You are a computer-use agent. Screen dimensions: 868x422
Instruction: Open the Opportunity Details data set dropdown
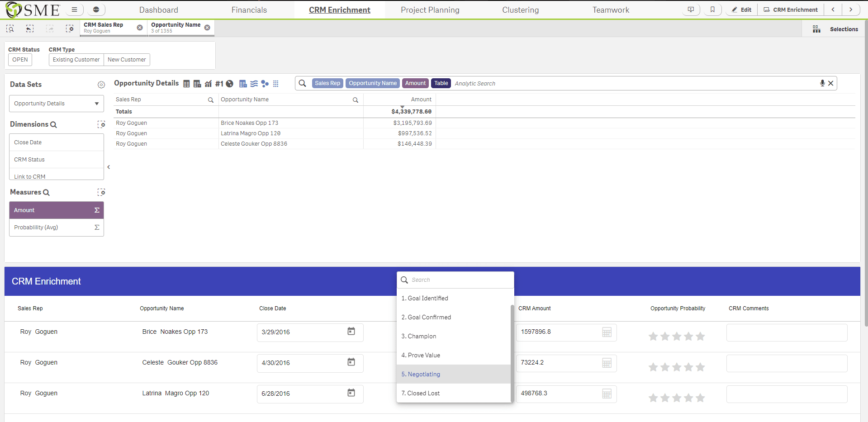point(57,104)
